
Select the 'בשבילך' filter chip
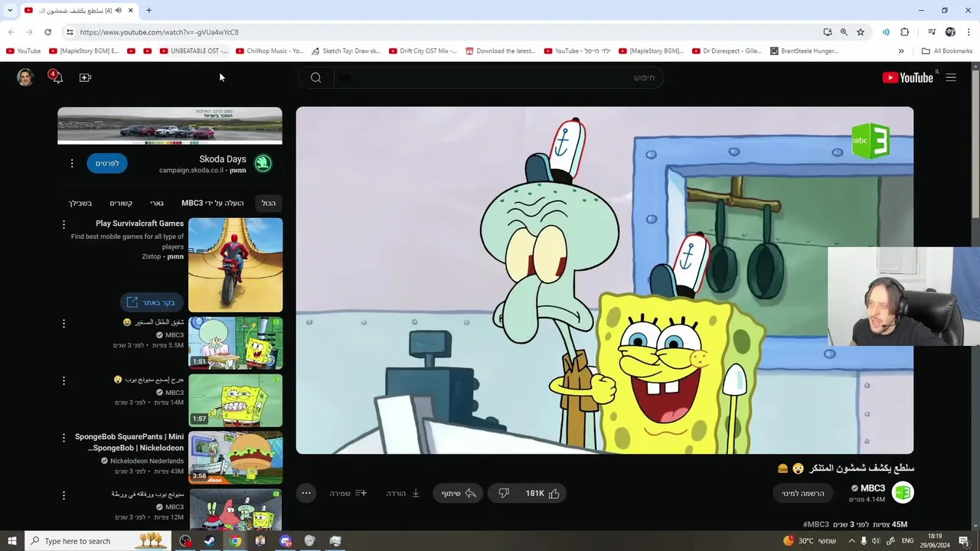pos(80,203)
